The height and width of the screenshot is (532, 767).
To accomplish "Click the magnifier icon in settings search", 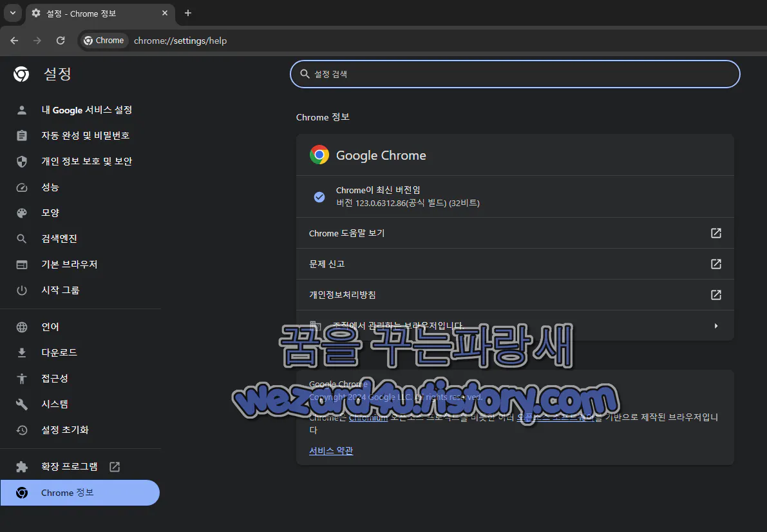I will (305, 74).
